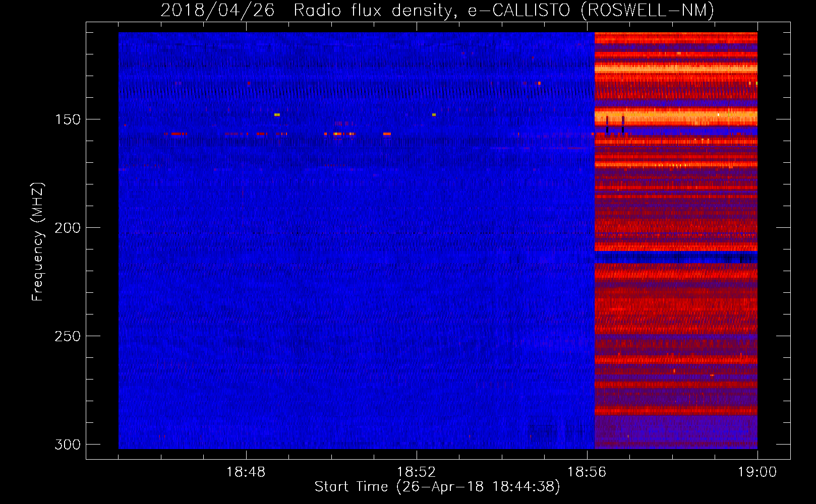
Task: Click the 19:00 time tick label
Action: point(757,472)
